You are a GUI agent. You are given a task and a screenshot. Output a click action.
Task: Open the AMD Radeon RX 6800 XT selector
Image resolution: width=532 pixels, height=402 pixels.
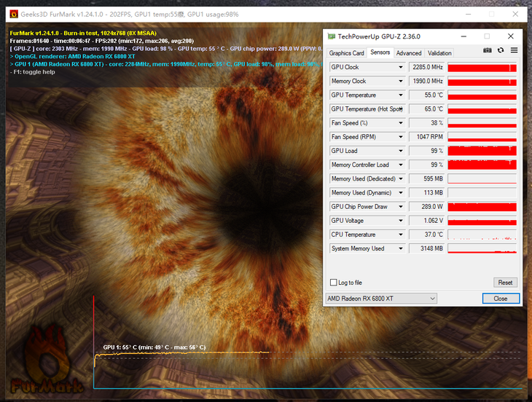[380, 299]
